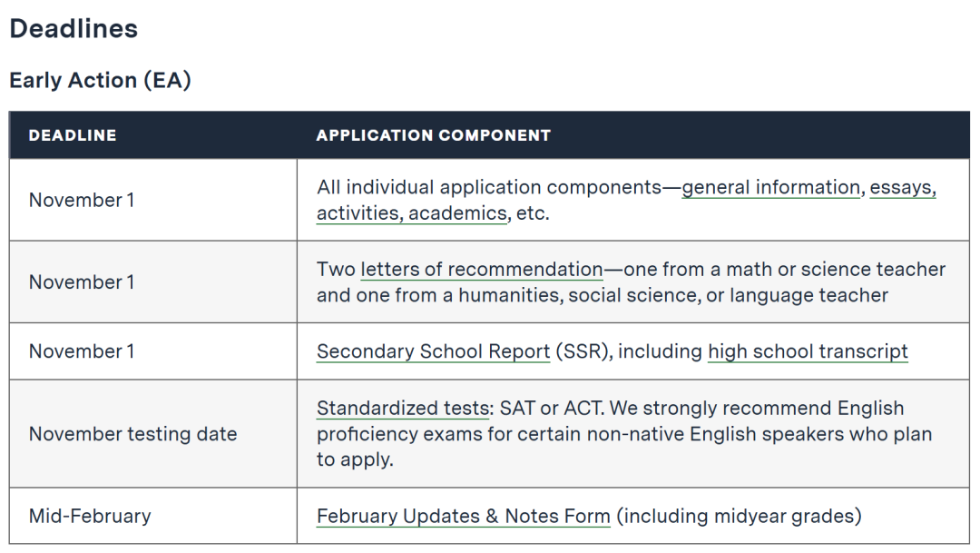Open the "general information" link
The width and height of the screenshot is (980, 553).
770,188
